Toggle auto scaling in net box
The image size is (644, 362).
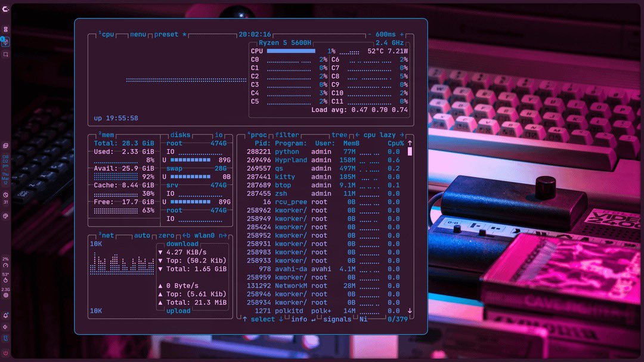click(x=142, y=236)
